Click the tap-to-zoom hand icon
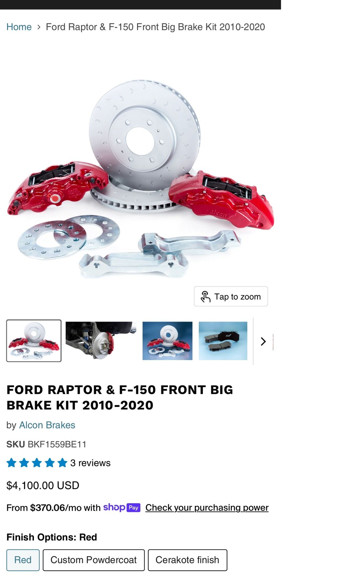Viewport: 364px width, 588px height. coord(205,296)
